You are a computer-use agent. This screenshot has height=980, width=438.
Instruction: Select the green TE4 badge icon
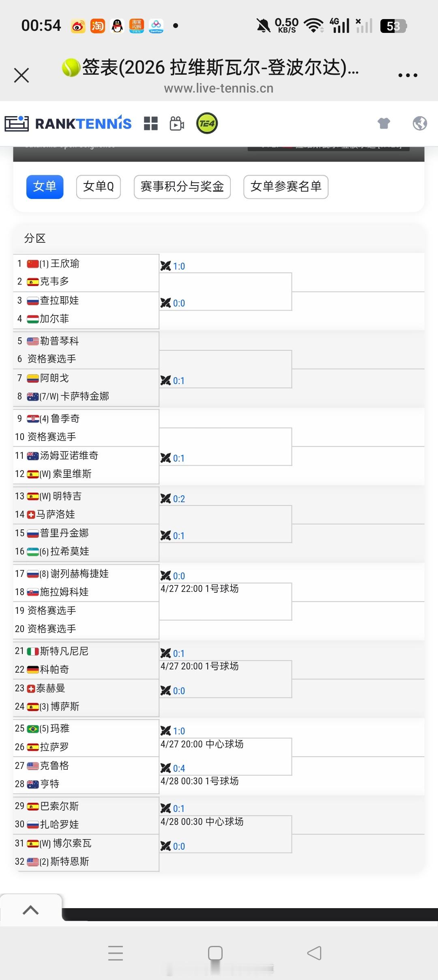[x=207, y=123]
